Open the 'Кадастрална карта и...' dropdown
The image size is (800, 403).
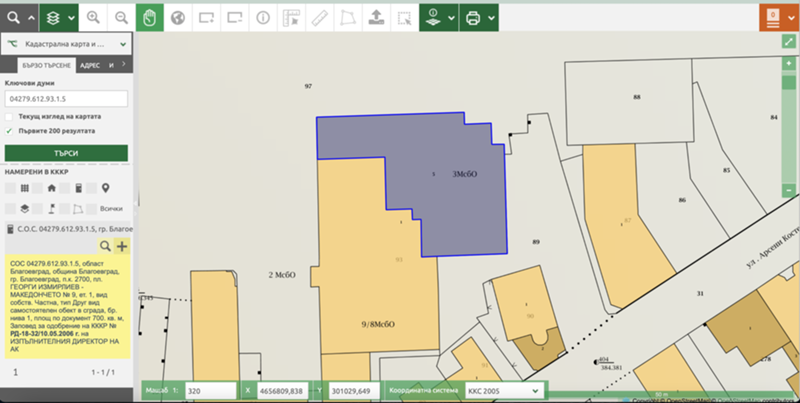point(67,44)
